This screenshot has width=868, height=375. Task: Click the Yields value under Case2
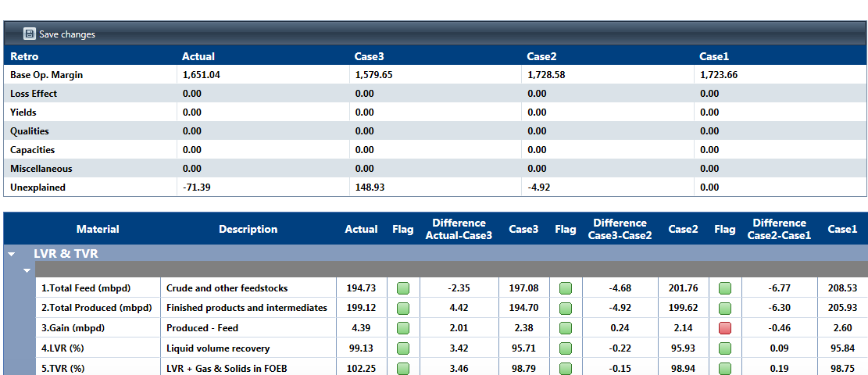pos(538,112)
